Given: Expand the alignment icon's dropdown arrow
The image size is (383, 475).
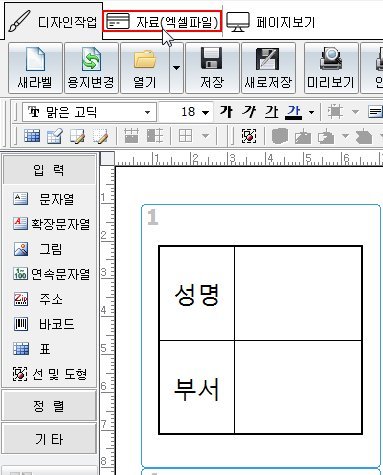Looking at the screenshot, I should pyautogui.click(x=356, y=112).
